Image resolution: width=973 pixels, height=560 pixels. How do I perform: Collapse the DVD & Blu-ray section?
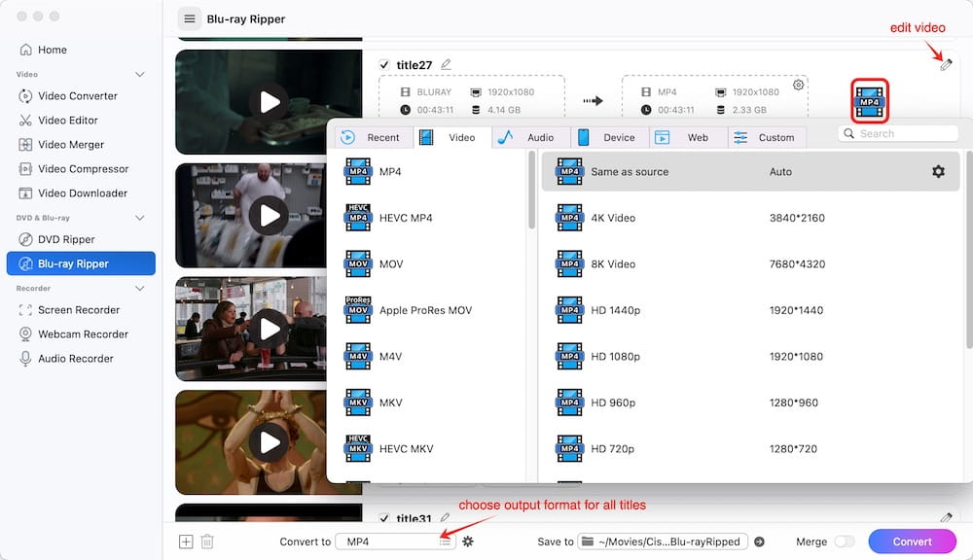click(139, 218)
